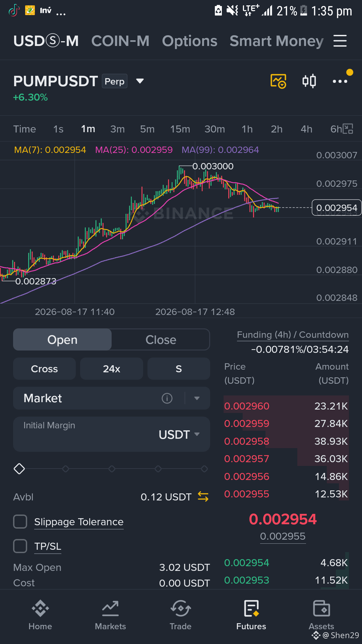Open the S position mode selector
This screenshot has height=644, width=362.
tap(179, 369)
